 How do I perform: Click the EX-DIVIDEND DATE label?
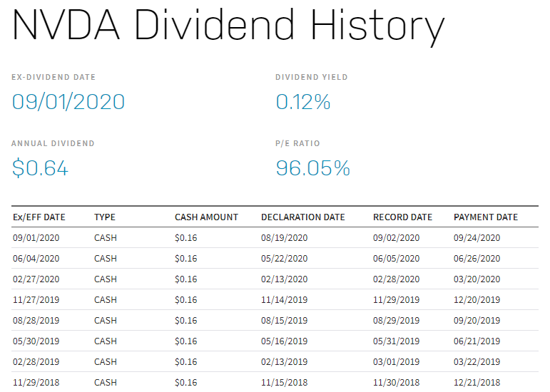[x=54, y=77]
